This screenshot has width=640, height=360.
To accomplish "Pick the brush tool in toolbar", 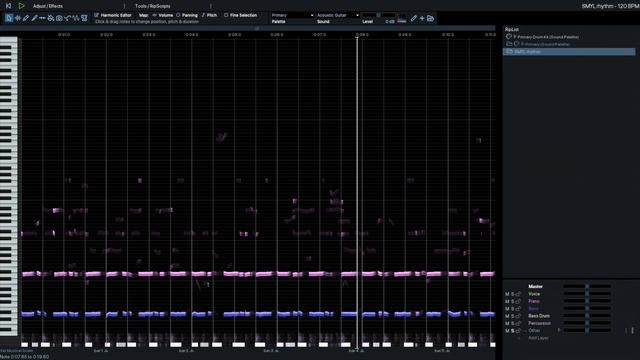I will [34, 18].
